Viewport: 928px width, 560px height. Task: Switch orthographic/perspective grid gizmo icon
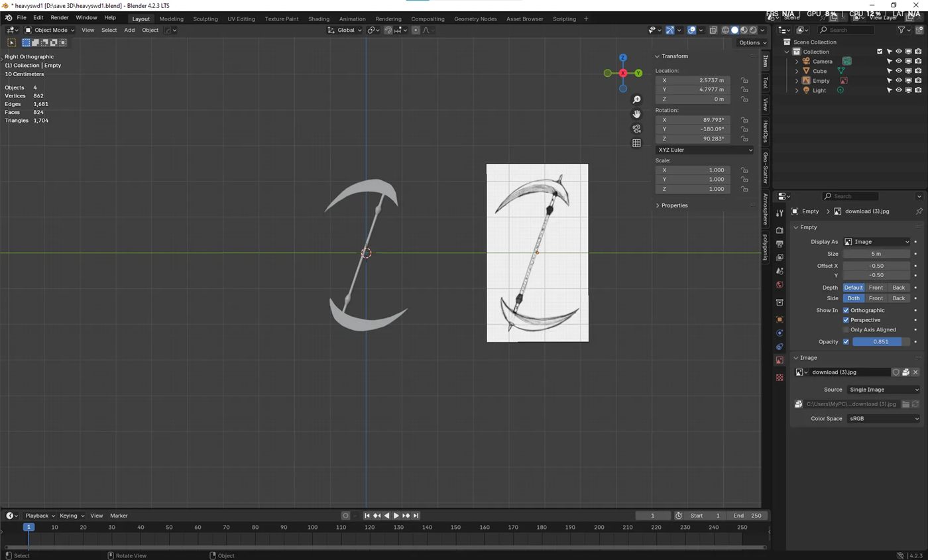click(636, 143)
